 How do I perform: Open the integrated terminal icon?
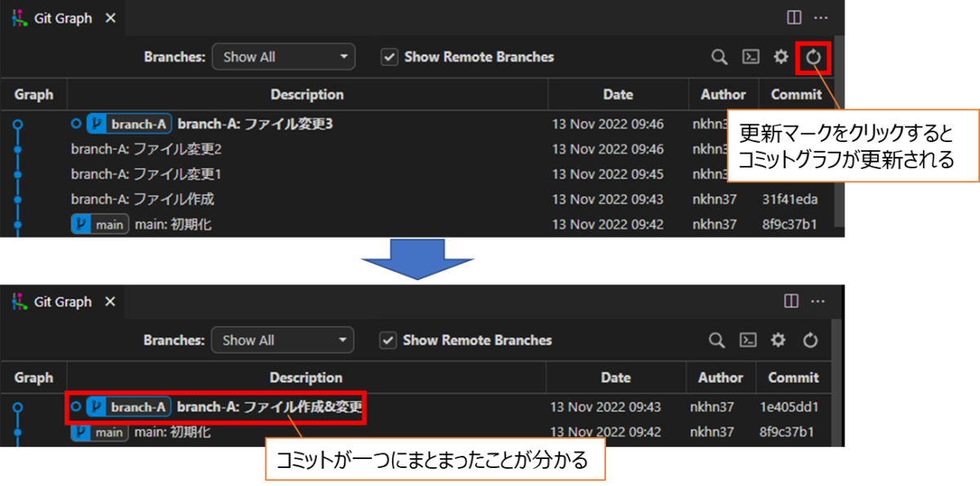coord(751,57)
